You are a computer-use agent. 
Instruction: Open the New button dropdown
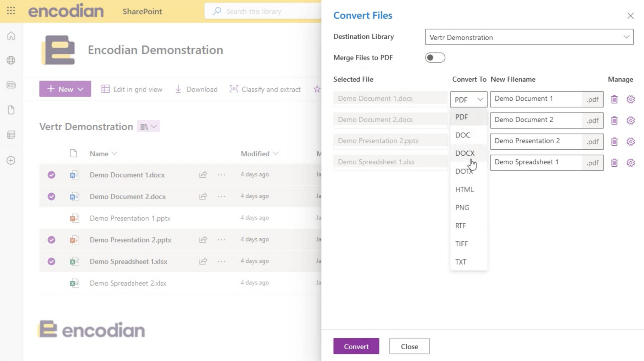[65, 89]
